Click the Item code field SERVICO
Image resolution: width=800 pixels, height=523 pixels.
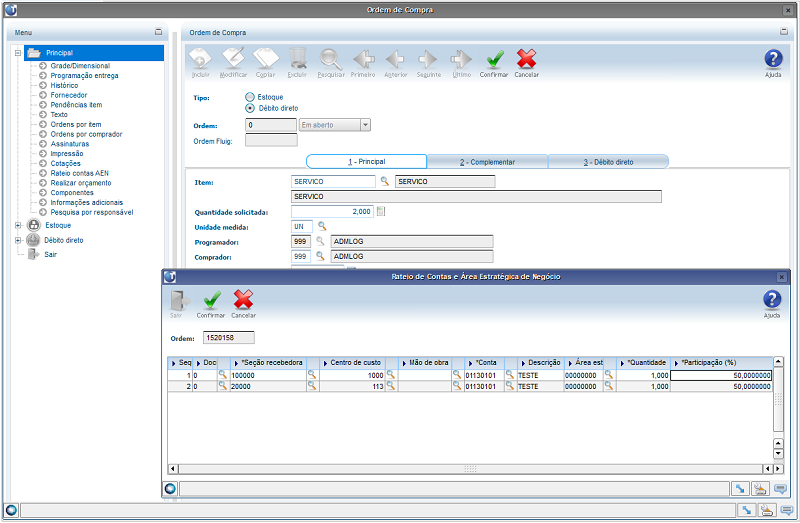(x=333, y=181)
